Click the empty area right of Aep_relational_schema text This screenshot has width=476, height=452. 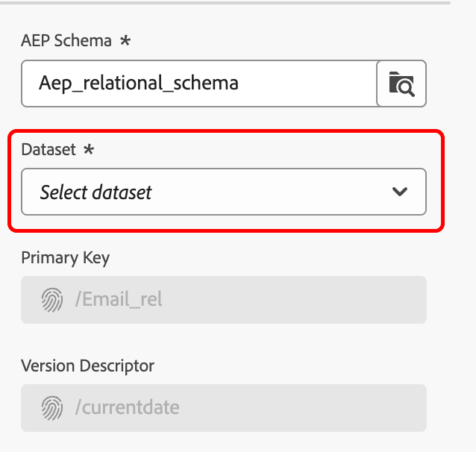(313, 83)
